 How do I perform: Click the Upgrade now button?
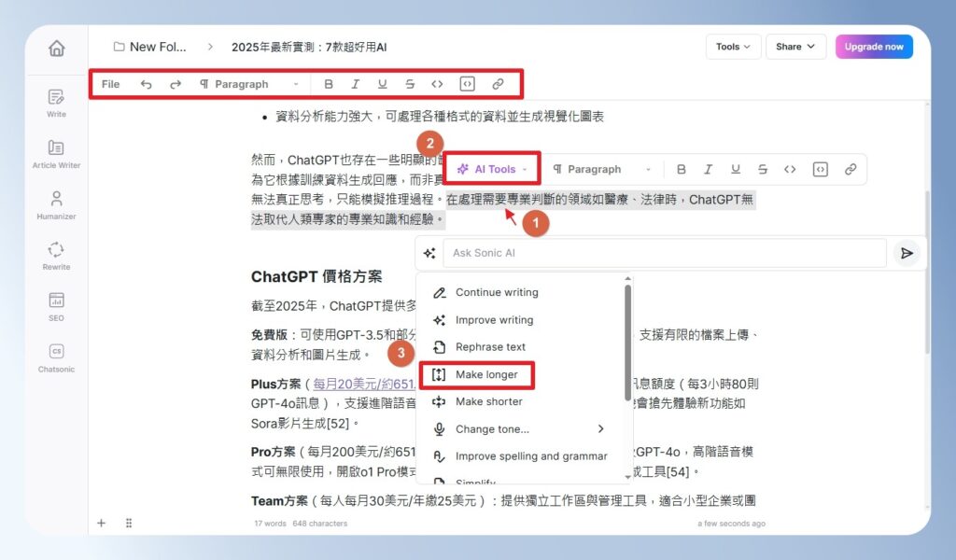coord(874,47)
